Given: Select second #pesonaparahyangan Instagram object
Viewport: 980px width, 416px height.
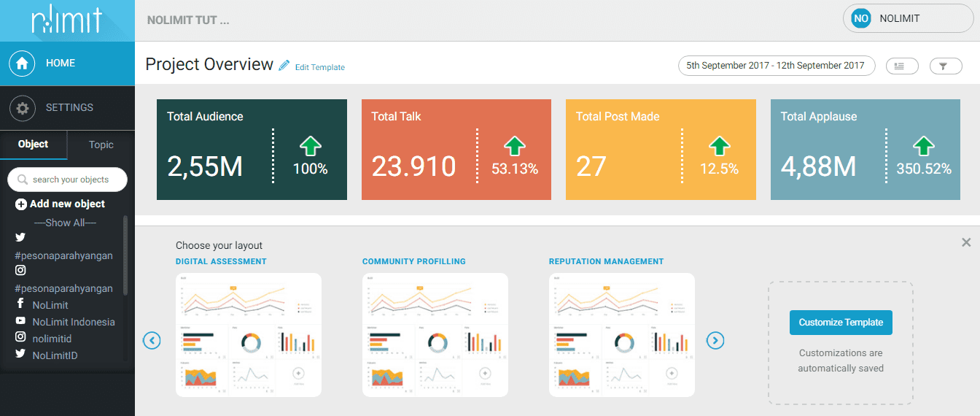Looking at the screenshot, I should click(64, 288).
